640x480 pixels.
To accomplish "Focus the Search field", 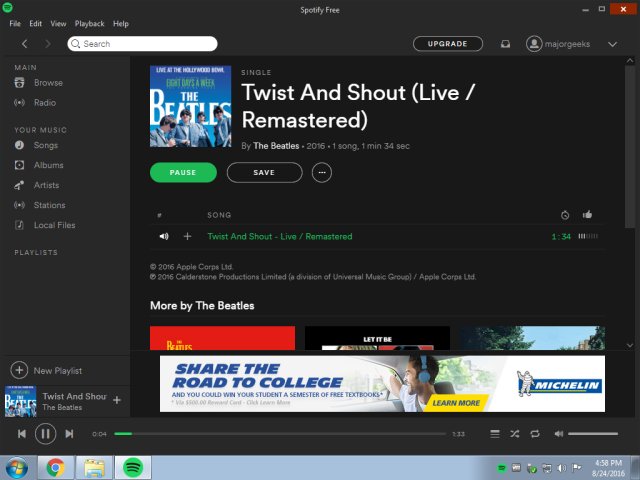I will [142, 44].
